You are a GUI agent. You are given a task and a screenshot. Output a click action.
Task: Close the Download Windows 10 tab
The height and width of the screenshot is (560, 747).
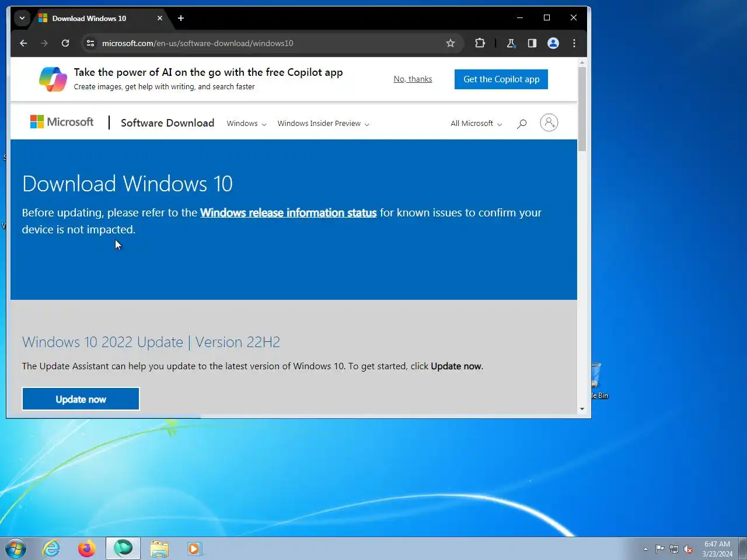[160, 18]
